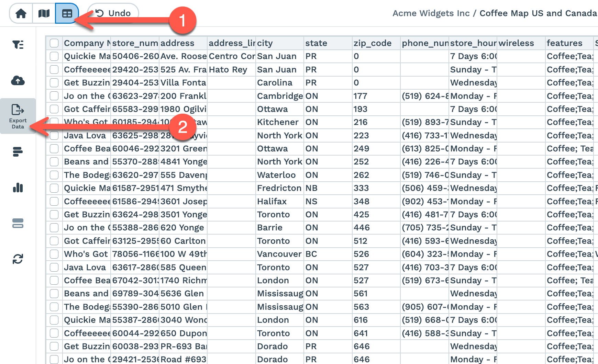This screenshot has width=598, height=364.
Task: Select the 'NB' state cell
Action: 328,188
